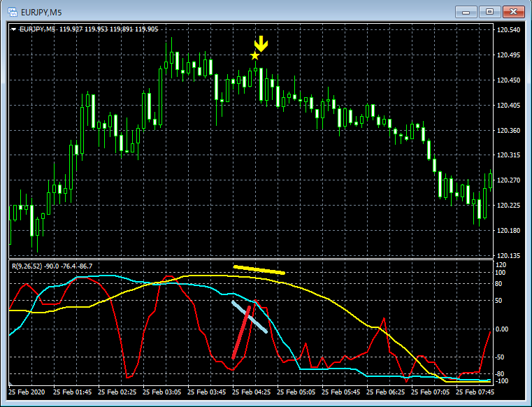Image resolution: width=532 pixels, height=407 pixels.
Task: Click the 120.405 price scale label
Action: 508,105
